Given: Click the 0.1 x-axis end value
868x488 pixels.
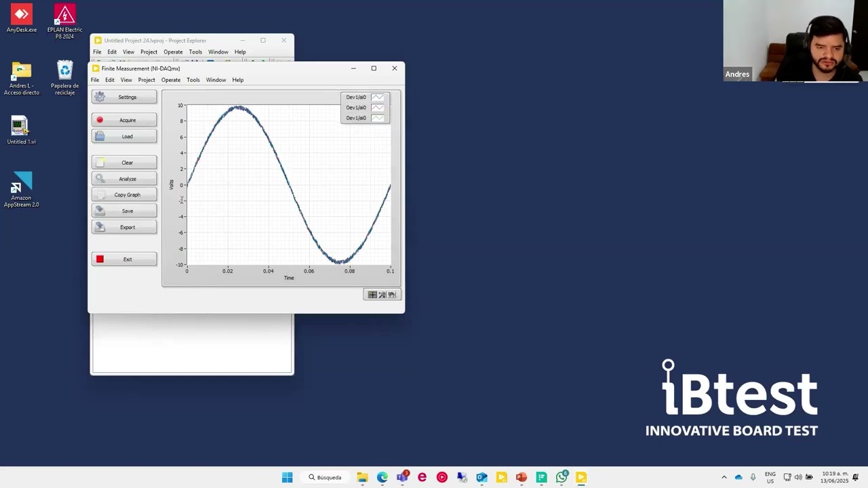Looking at the screenshot, I should click(x=391, y=271).
